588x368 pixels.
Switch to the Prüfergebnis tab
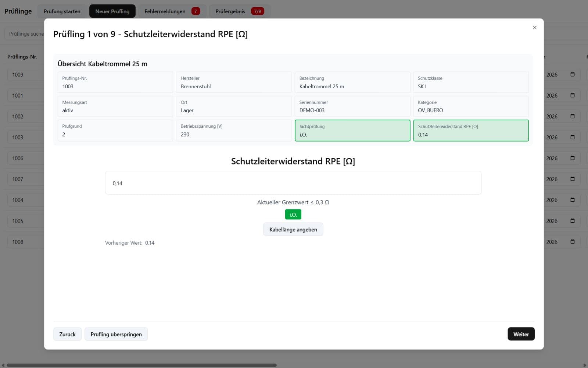tap(240, 11)
